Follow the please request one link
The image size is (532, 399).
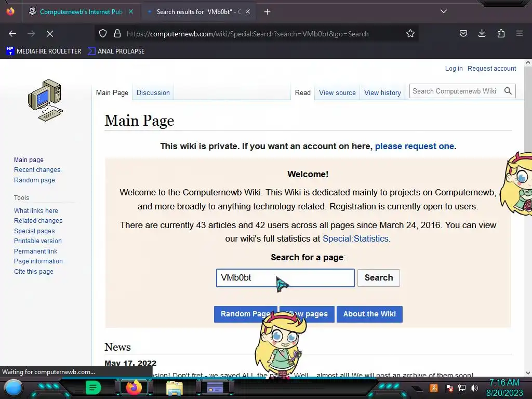(x=414, y=146)
